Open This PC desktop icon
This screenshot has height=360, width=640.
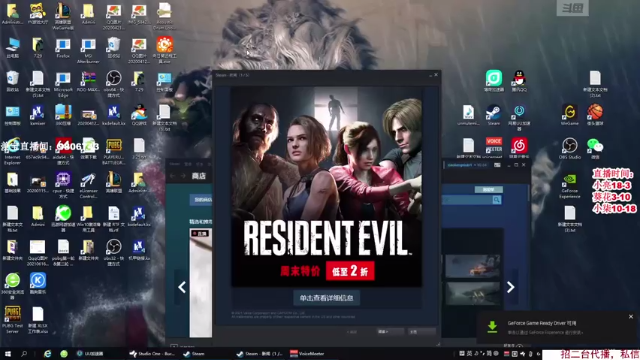12,47
